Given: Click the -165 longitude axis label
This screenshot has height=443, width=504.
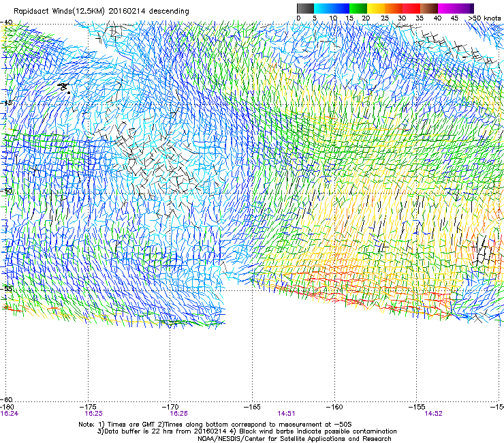Looking at the screenshot, I should pos(252,408).
